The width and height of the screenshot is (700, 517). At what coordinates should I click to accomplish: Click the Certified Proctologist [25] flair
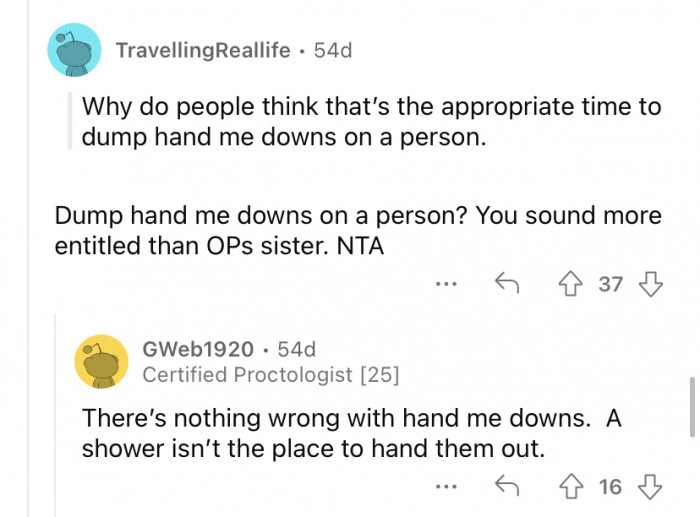click(x=270, y=375)
